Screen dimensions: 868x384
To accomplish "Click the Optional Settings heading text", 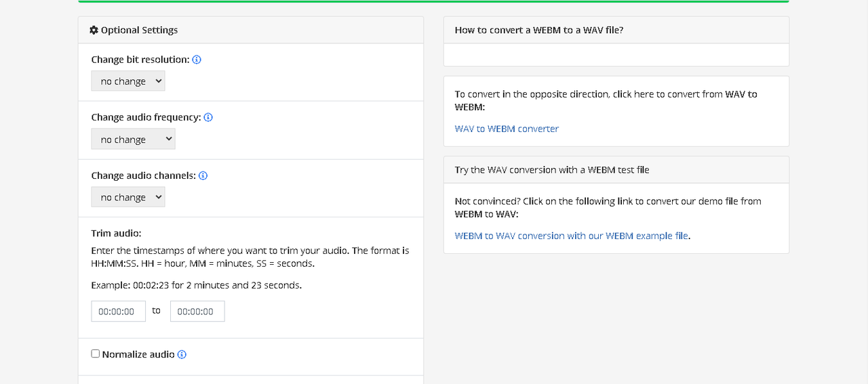I will 139,30.
